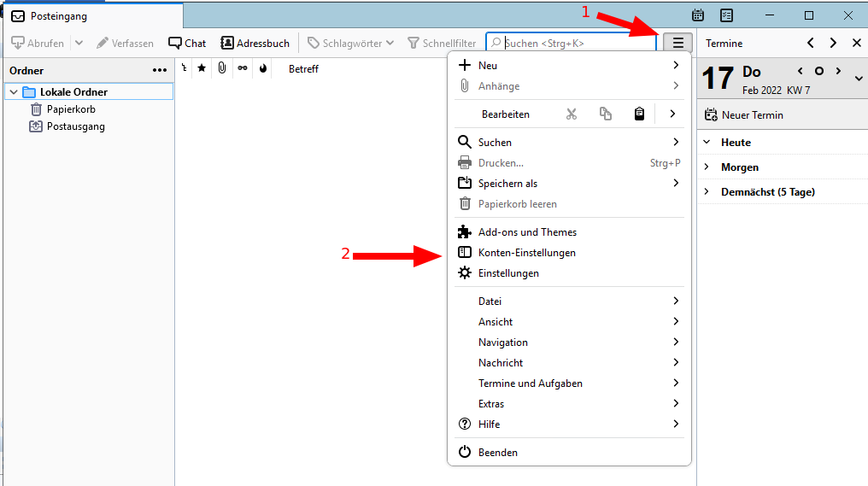Image resolution: width=868 pixels, height=486 pixels.
Task: Collapse the Lokale Ordner tree
Action: pyautogui.click(x=14, y=92)
